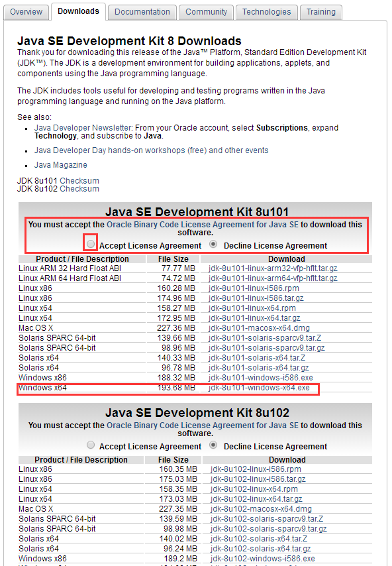
Task: Open 8u101 Oracle Binary Code License Agreement link
Action: pyautogui.click(x=203, y=225)
